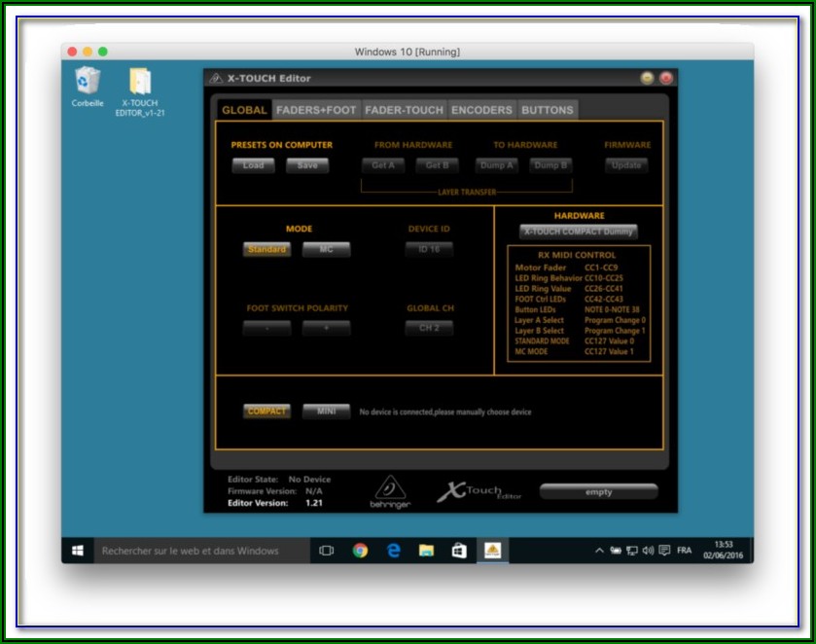Open the ENCODERS tab
Viewport: 816px width, 644px height.
pyautogui.click(x=481, y=110)
